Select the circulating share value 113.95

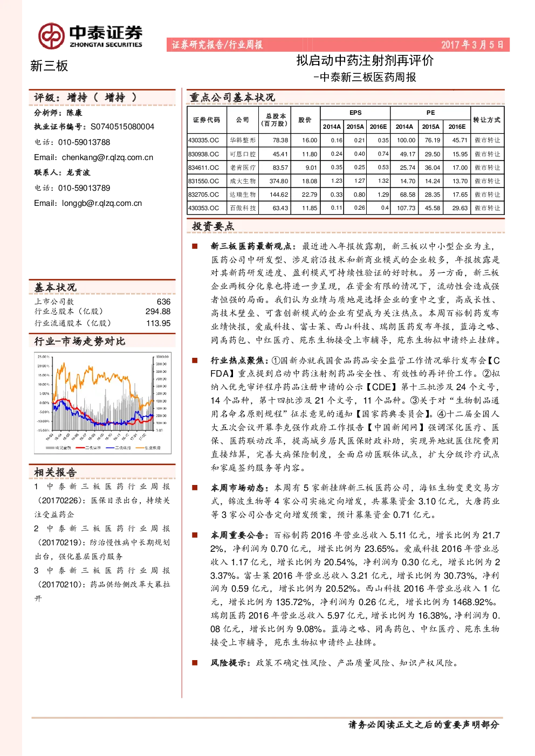point(158,323)
